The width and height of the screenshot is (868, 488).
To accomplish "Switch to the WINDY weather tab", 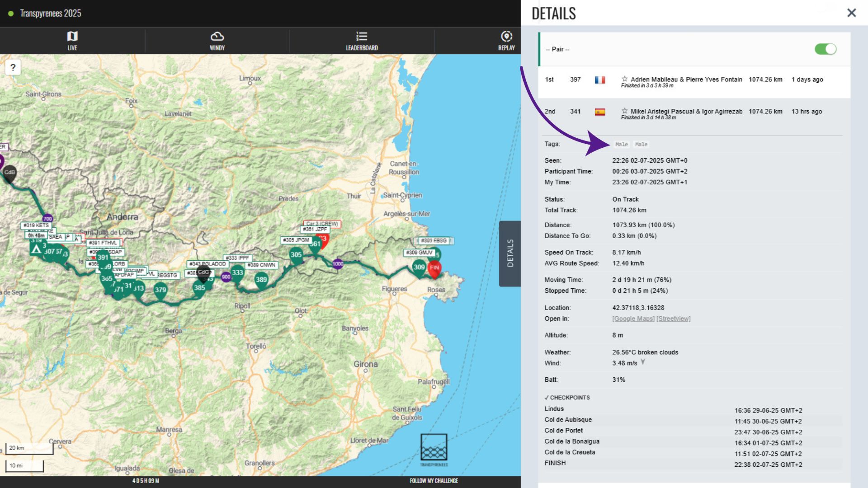I will (x=217, y=41).
